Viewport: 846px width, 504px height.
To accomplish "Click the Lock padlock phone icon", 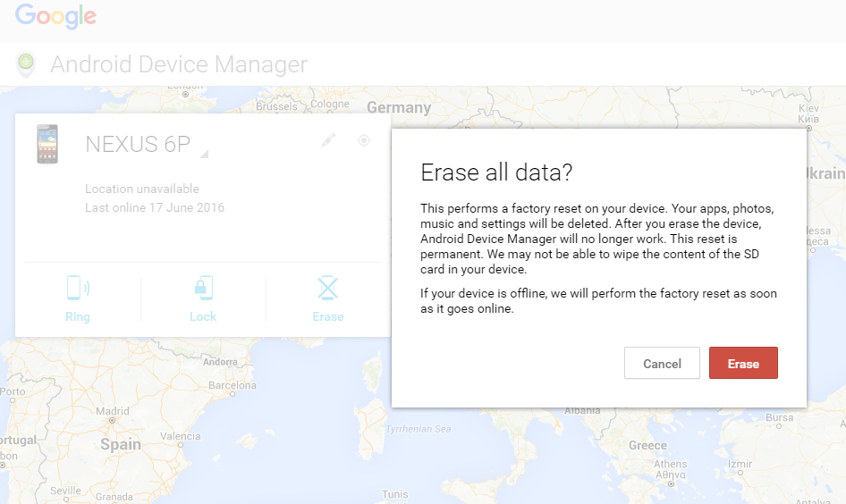I will pos(203,289).
